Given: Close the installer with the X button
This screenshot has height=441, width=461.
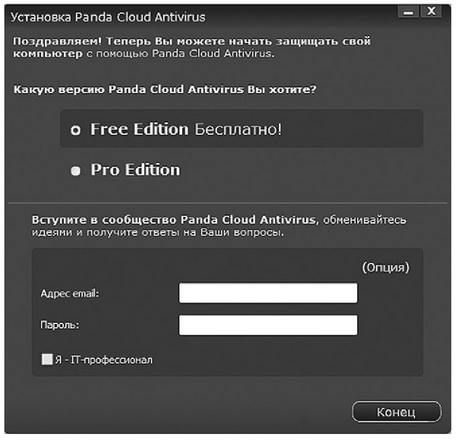Looking at the screenshot, I should click(x=431, y=11).
